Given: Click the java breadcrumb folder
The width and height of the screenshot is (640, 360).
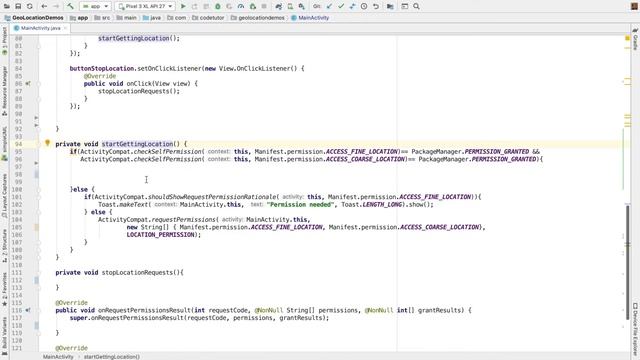Looking at the screenshot, I should [x=152, y=18].
